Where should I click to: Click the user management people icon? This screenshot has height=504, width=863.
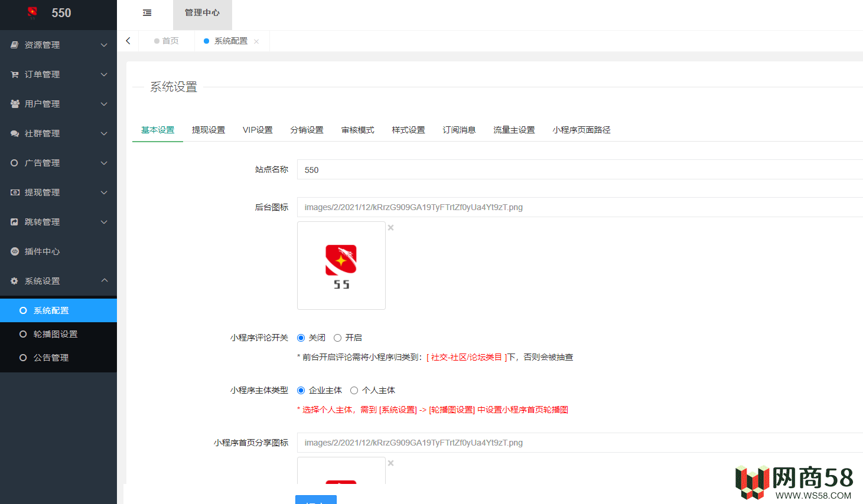point(15,104)
